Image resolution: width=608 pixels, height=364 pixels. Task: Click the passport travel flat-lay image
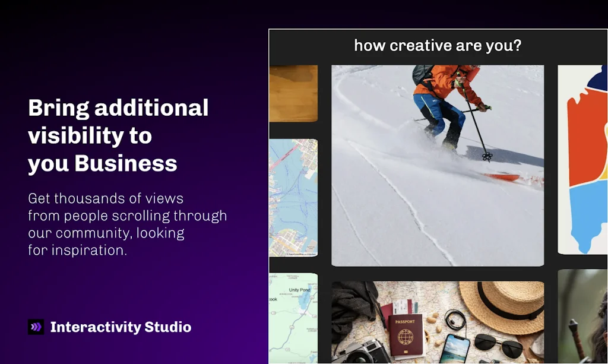(x=438, y=324)
